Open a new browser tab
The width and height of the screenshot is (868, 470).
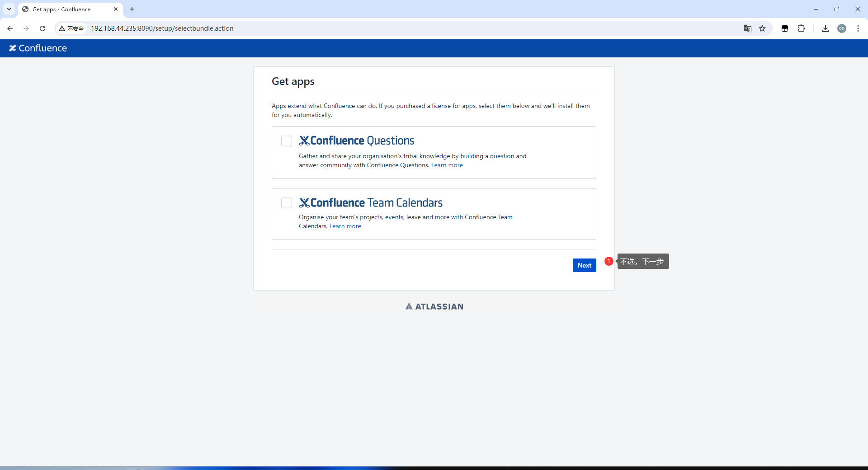132,9
